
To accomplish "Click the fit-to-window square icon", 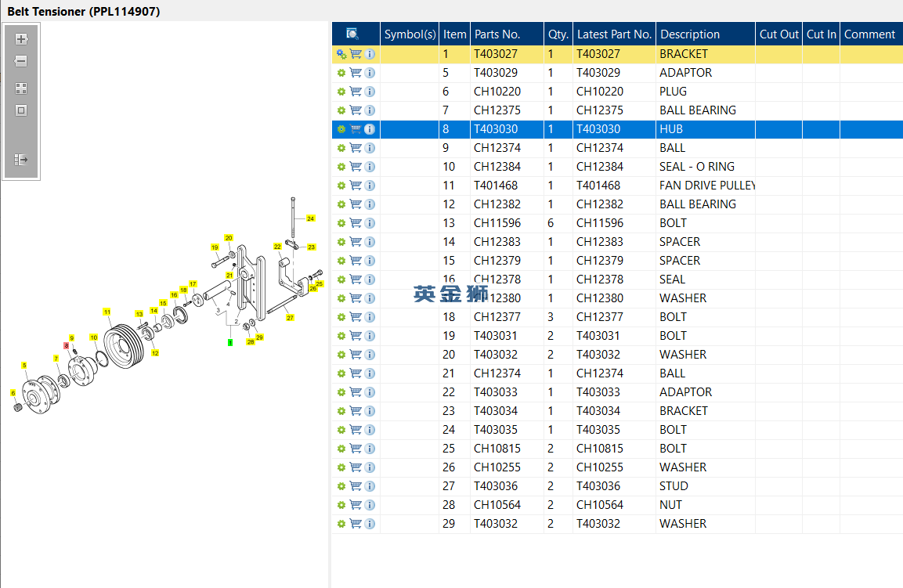I will point(21,110).
